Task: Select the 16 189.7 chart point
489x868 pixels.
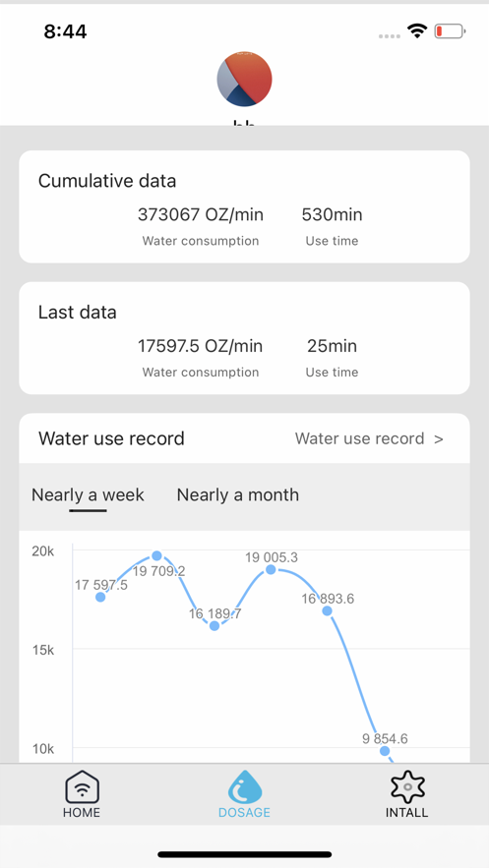Action: 214,625
